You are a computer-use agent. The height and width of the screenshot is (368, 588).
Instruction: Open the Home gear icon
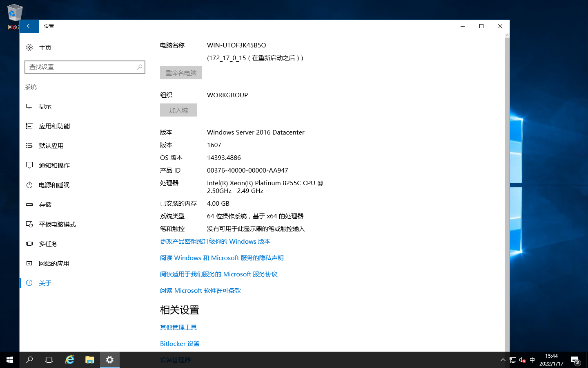(29, 47)
